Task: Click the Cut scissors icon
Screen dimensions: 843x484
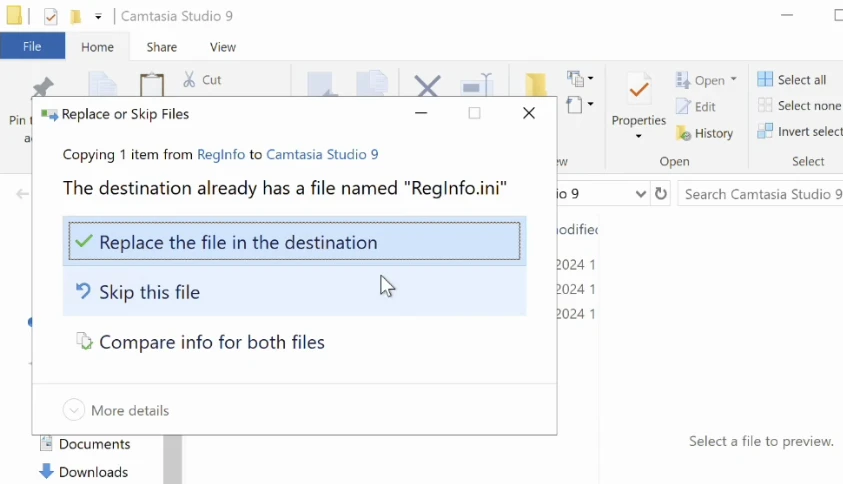Action: [x=189, y=79]
